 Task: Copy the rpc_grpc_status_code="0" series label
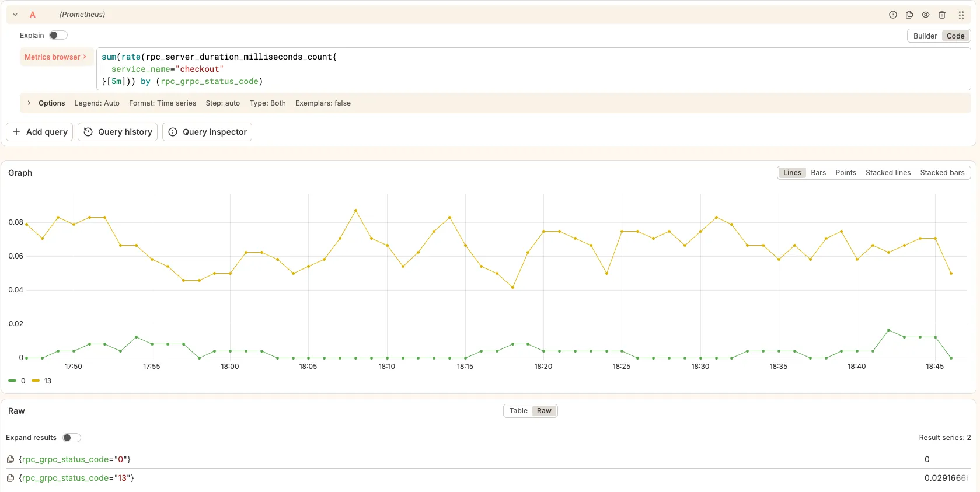[11, 459]
